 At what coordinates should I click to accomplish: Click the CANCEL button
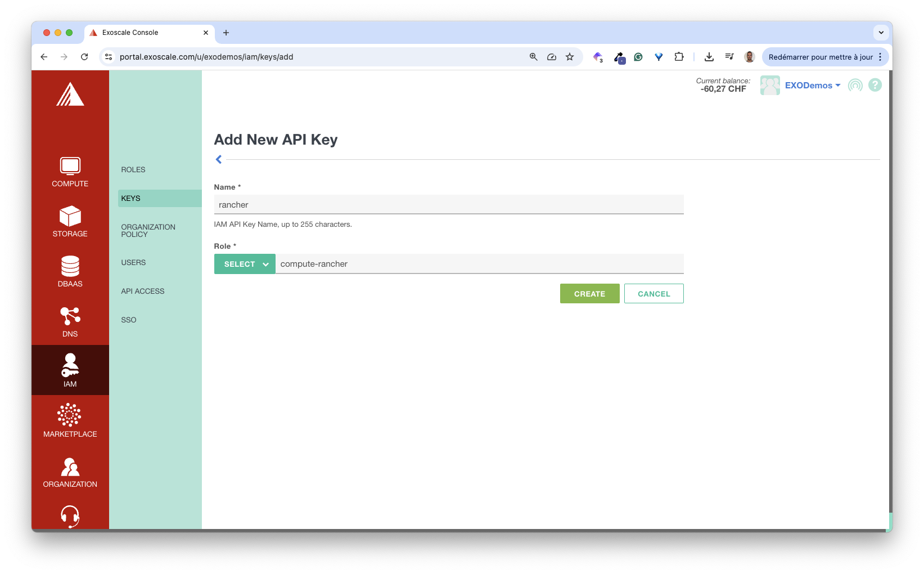click(653, 294)
